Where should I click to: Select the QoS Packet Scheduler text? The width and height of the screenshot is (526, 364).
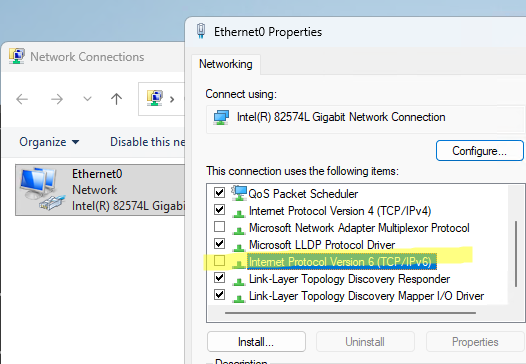(303, 194)
